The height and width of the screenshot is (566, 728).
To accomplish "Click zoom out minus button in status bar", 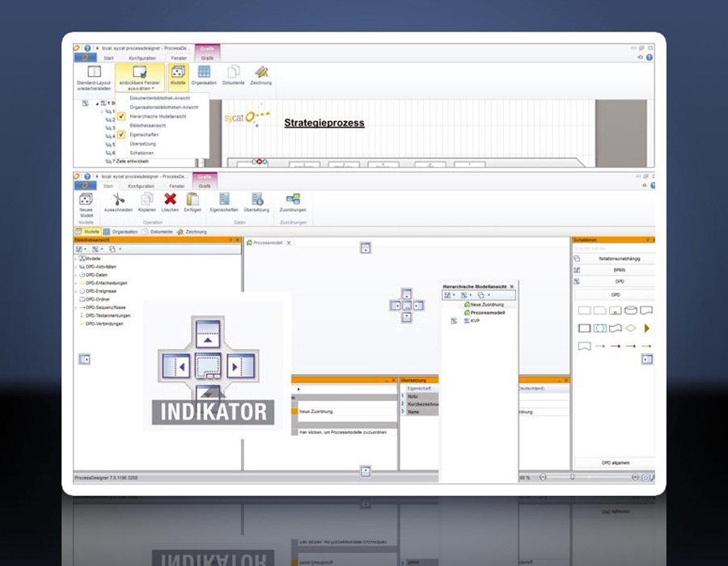I will click(543, 477).
